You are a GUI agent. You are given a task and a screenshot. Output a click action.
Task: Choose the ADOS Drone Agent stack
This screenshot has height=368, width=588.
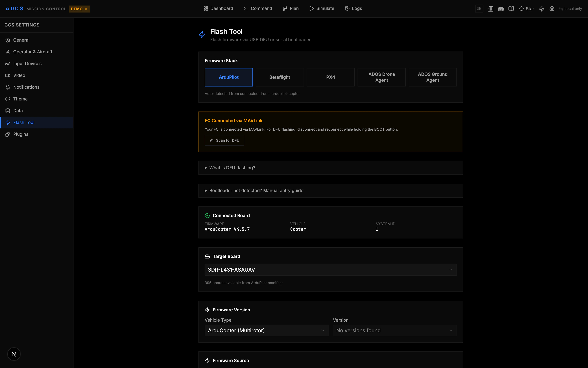(x=381, y=77)
